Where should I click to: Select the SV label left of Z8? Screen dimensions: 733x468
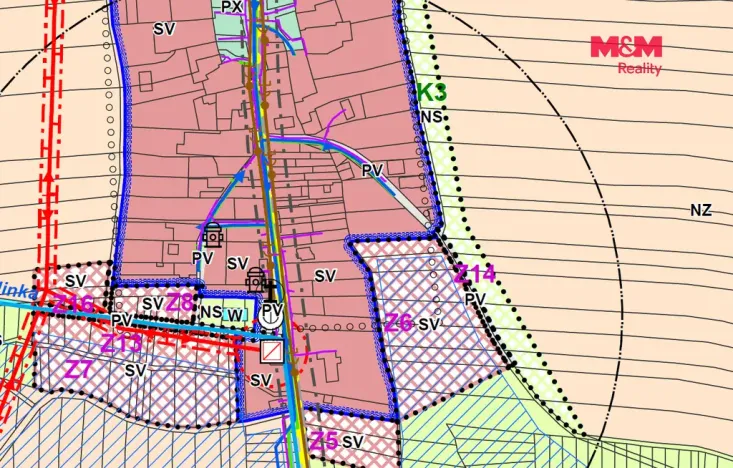point(152,303)
